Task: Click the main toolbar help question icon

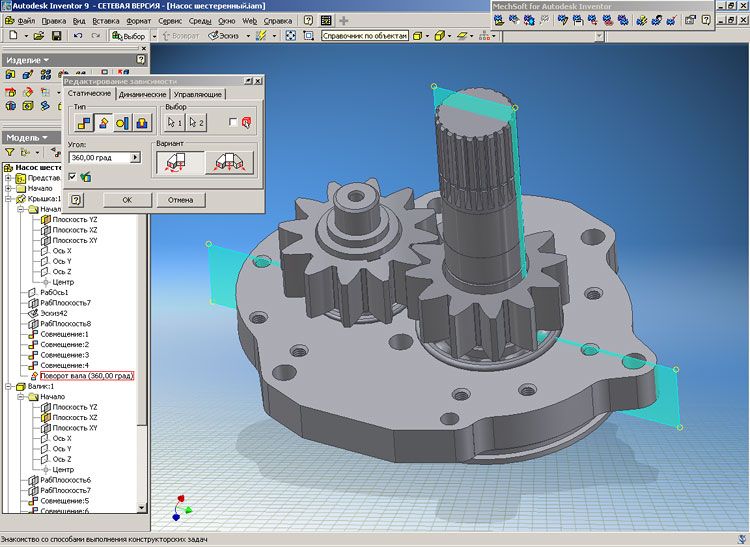Action: [309, 21]
